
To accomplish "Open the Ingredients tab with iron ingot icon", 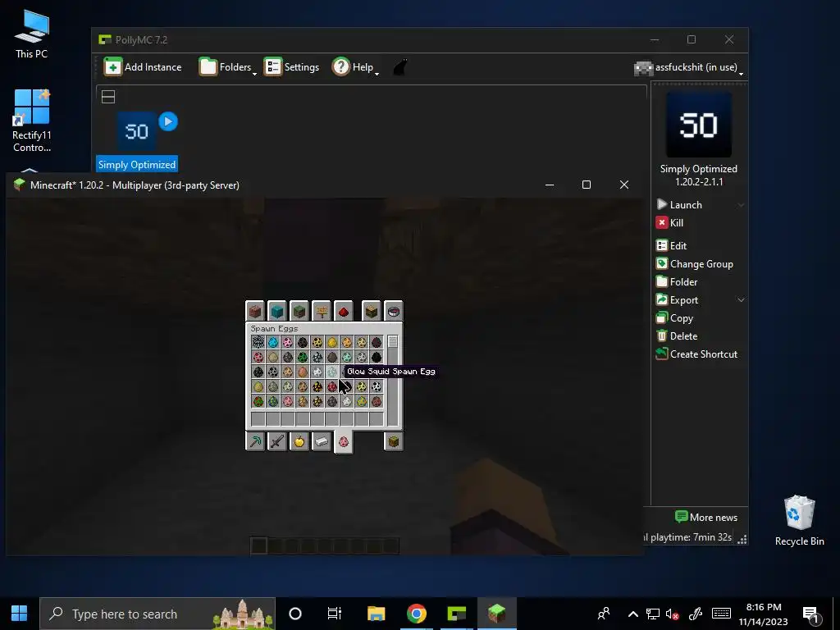I will [322, 441].
